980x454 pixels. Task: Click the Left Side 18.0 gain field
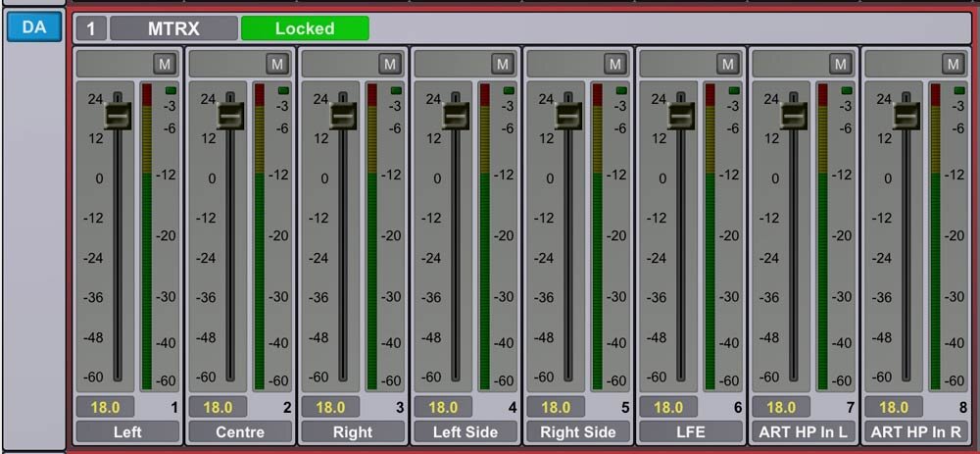tap(442, 407)
